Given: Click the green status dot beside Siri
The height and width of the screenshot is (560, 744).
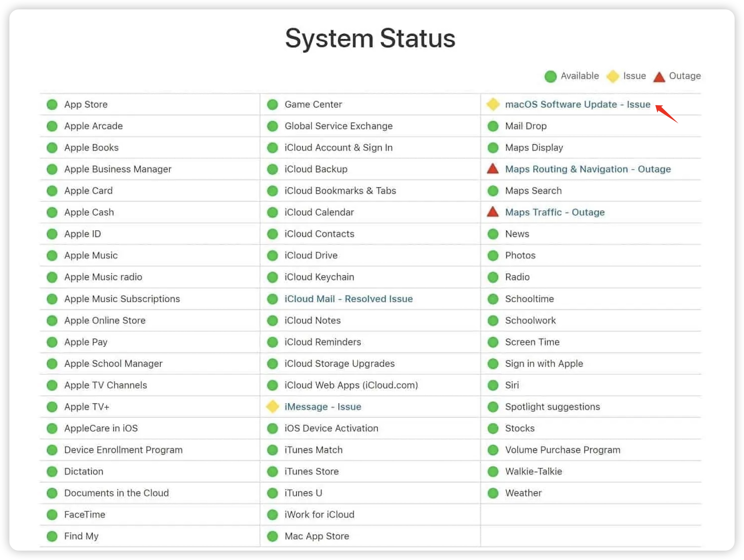Looking at the screenshot, I should [x=493, y=385].
